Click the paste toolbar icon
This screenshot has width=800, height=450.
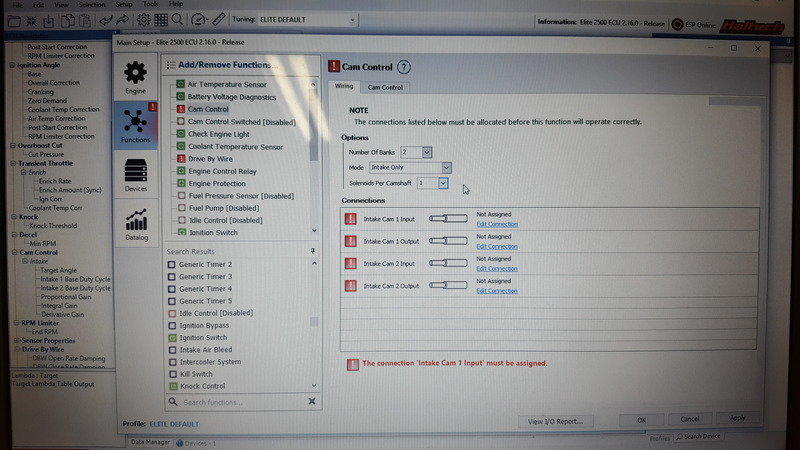(x=85, y=20)
